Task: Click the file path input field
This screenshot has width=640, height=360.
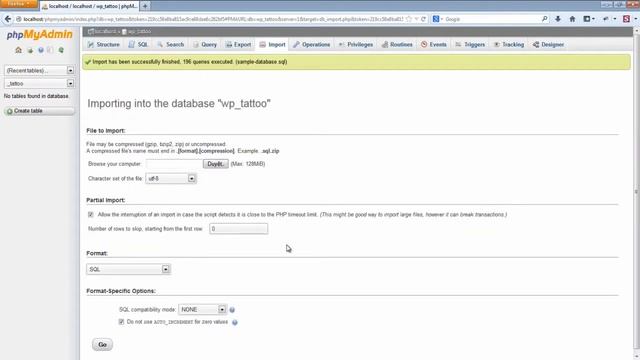Action: pos(174,164)
